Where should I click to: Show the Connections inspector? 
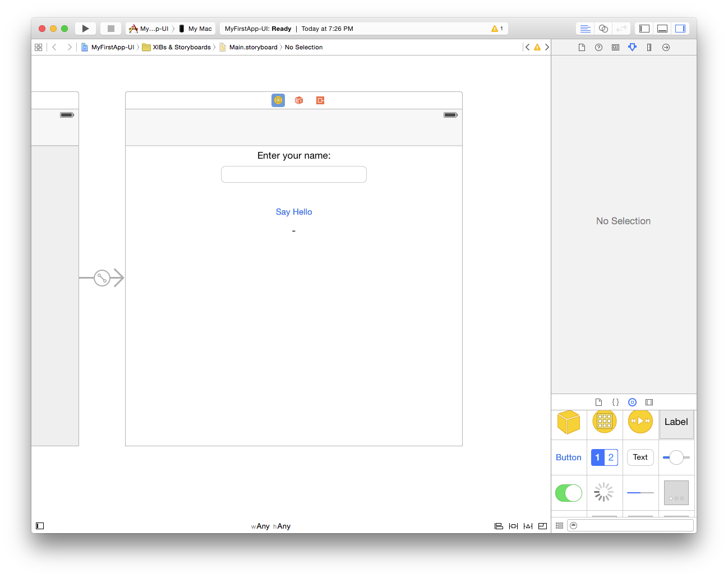tap(666, 47)
